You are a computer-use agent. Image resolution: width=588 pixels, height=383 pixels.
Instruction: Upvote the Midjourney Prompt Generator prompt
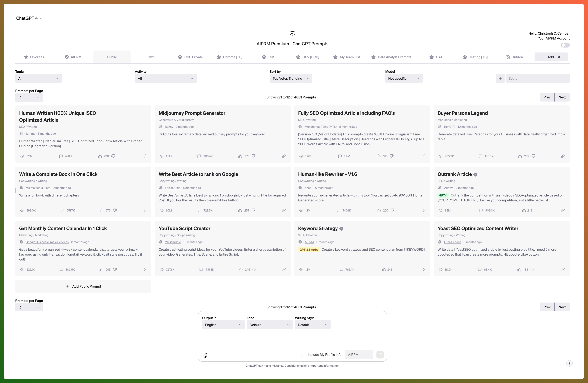tap(240, 156)
